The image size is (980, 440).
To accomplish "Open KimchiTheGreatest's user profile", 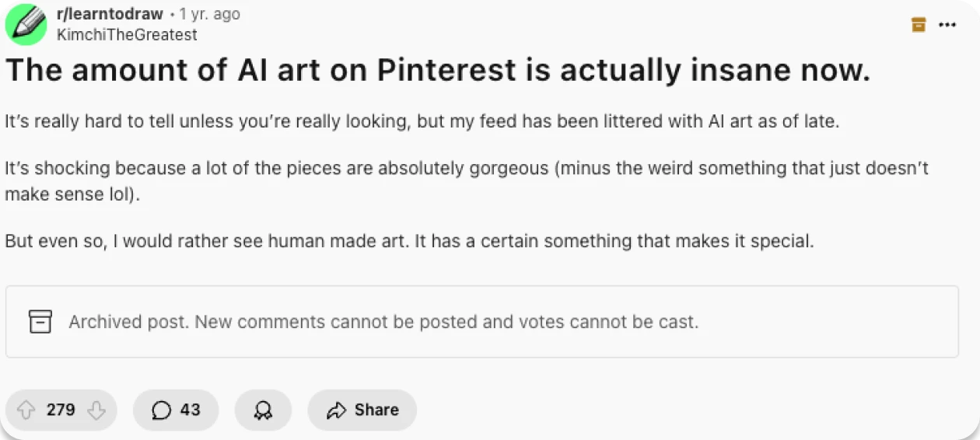I will (127, 35).
